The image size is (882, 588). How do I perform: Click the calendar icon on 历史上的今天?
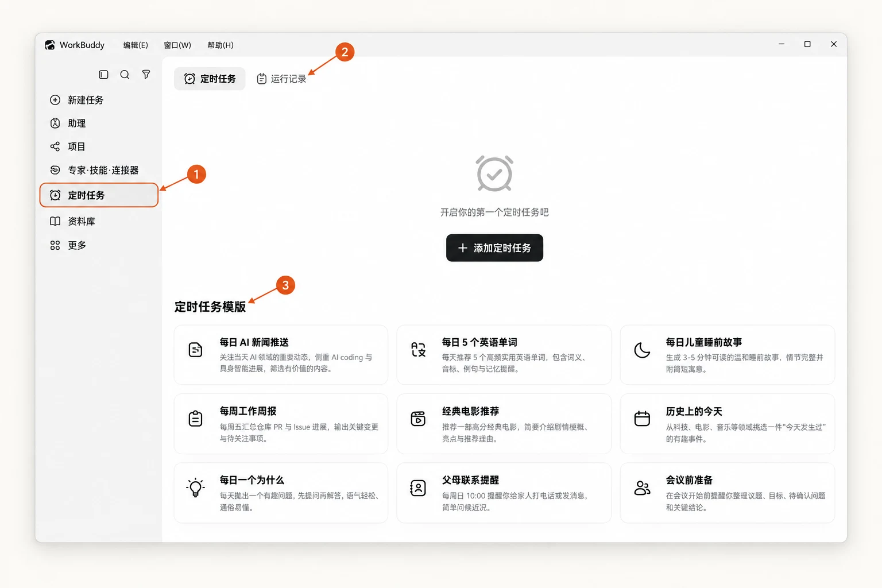[x=642, y=419]
